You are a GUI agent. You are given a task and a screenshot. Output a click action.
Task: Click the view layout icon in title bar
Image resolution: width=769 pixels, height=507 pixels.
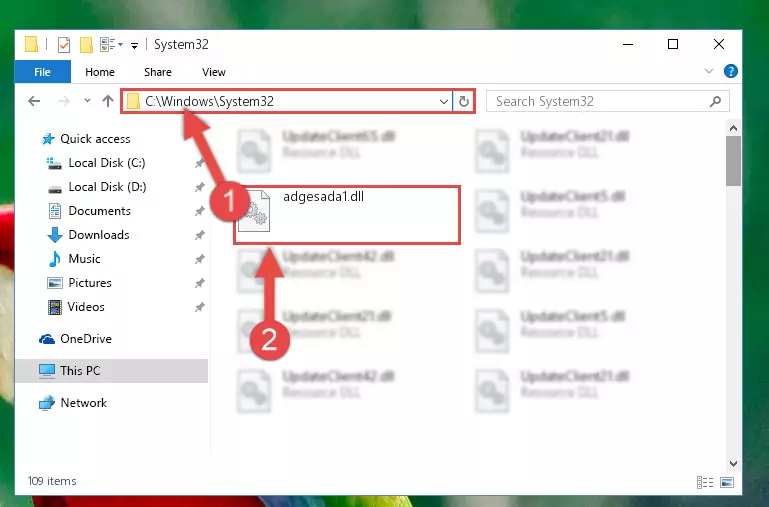[x=107, y=45]
